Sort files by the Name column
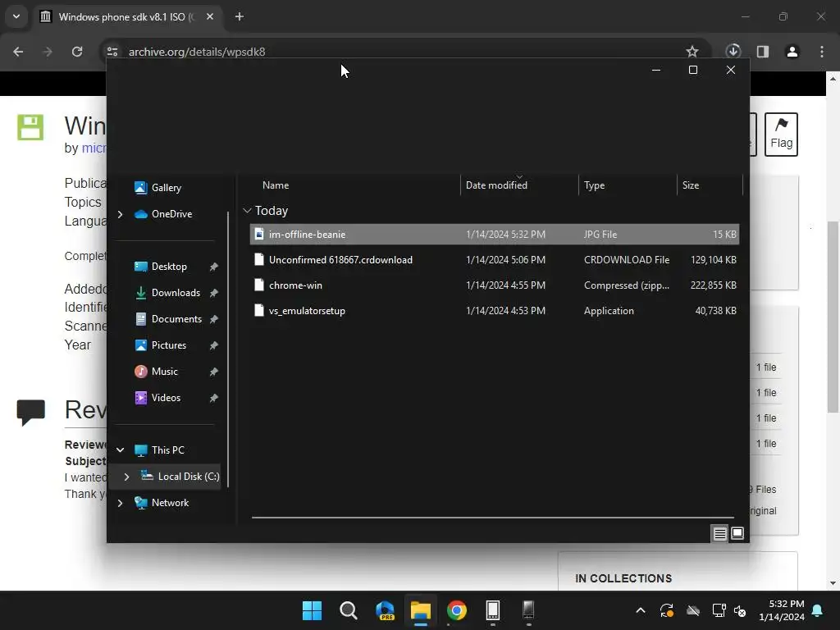The width and height of the screenshot is (840, 630). 276,185
